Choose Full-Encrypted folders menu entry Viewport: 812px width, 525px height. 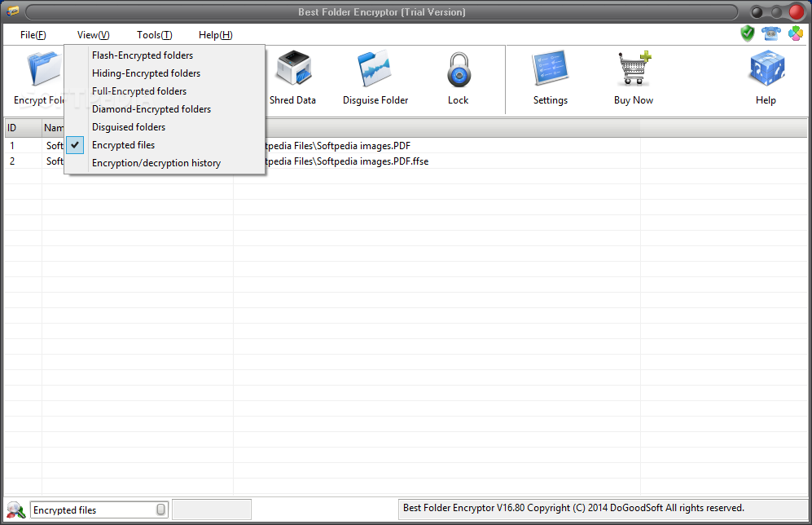[165, 91]
